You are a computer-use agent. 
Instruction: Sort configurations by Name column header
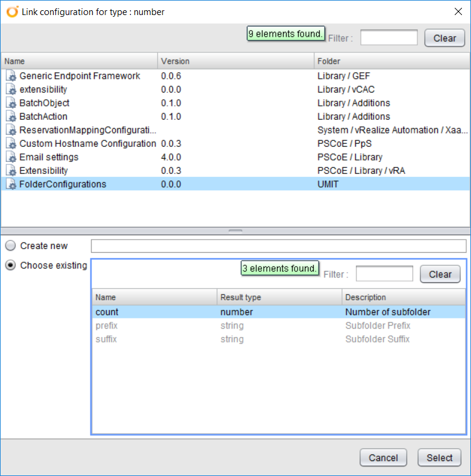click(x=80, y=61)
